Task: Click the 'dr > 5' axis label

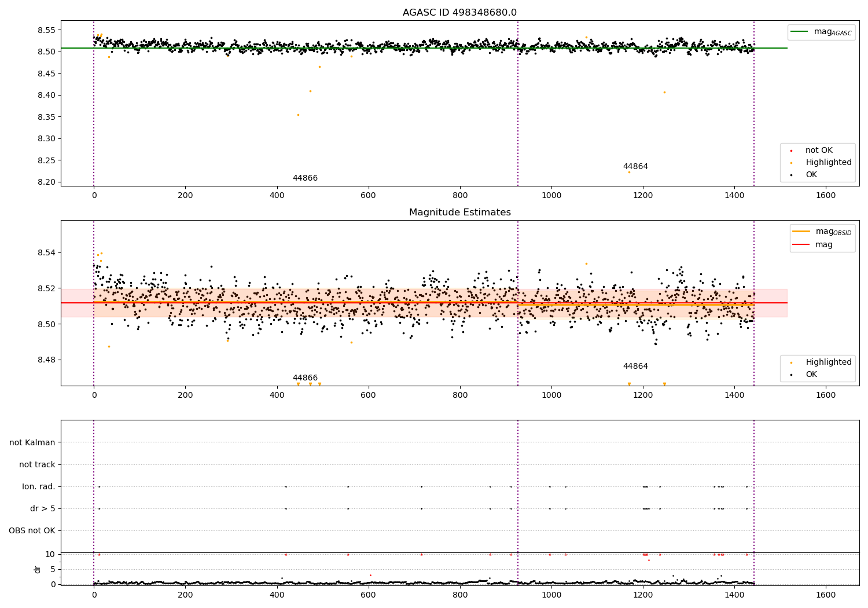Action: pos(43,509)
